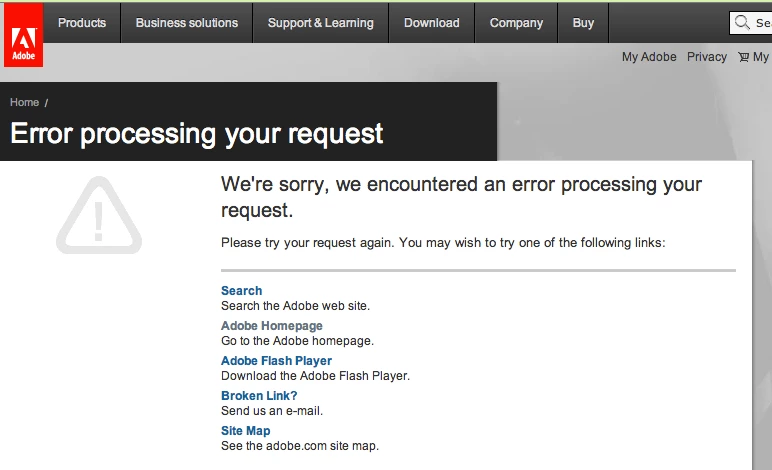772x470 pixels.
Task: Click the text 'See the adobe.com site map.'
Action: tap(300, 446)
